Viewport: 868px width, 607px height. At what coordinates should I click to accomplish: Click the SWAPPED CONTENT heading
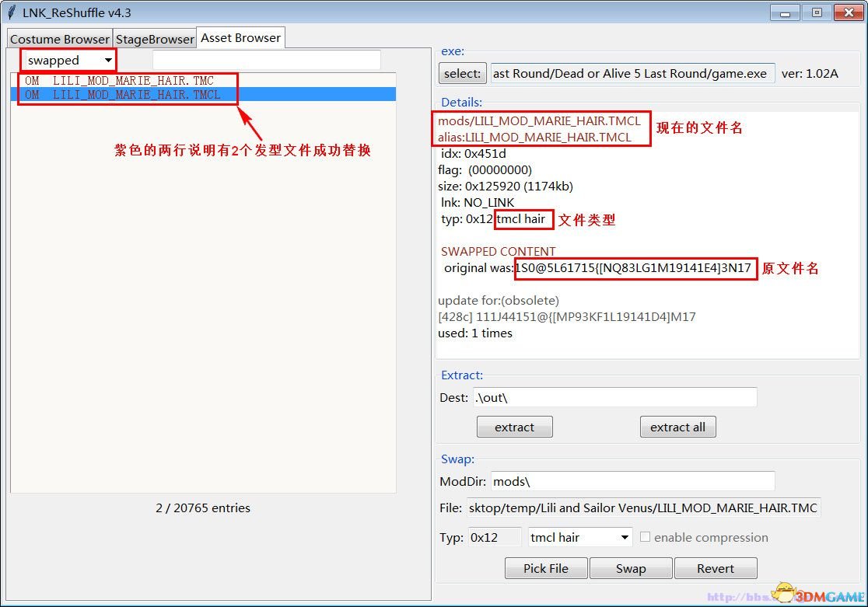(x=498, y=251)
